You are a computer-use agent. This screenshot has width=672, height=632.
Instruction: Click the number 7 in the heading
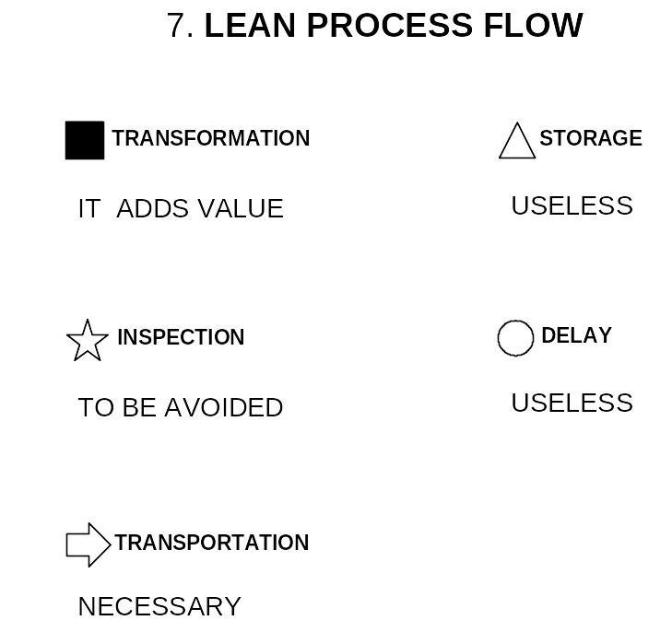coord(176,26)
